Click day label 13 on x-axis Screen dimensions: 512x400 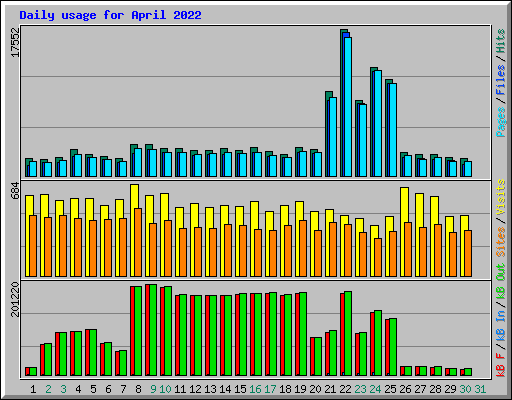(210, 389)
